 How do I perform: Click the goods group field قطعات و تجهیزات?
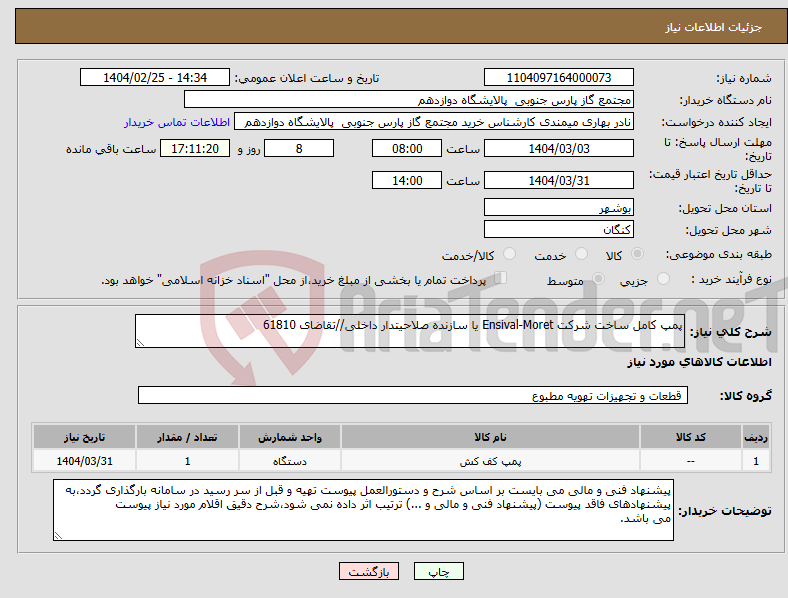pos(413,395)
